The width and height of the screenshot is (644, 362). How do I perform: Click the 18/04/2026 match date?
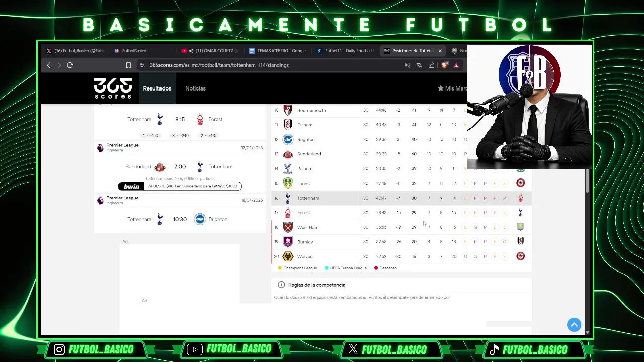pos(252,200)
